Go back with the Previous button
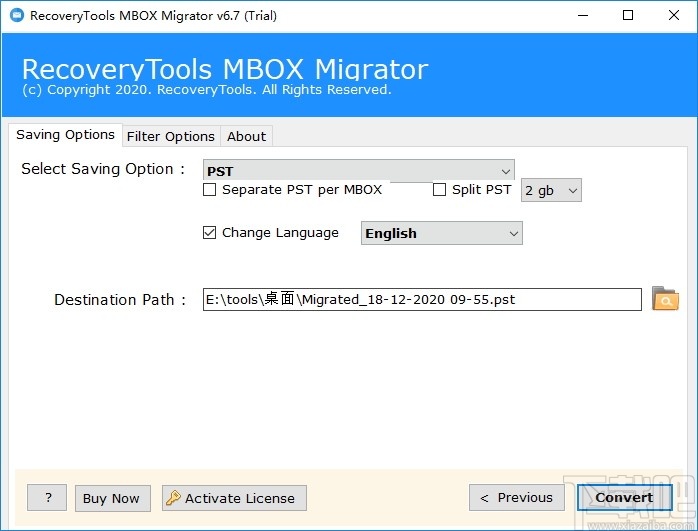This screenshot has width=698, height=531. (517, 498)
